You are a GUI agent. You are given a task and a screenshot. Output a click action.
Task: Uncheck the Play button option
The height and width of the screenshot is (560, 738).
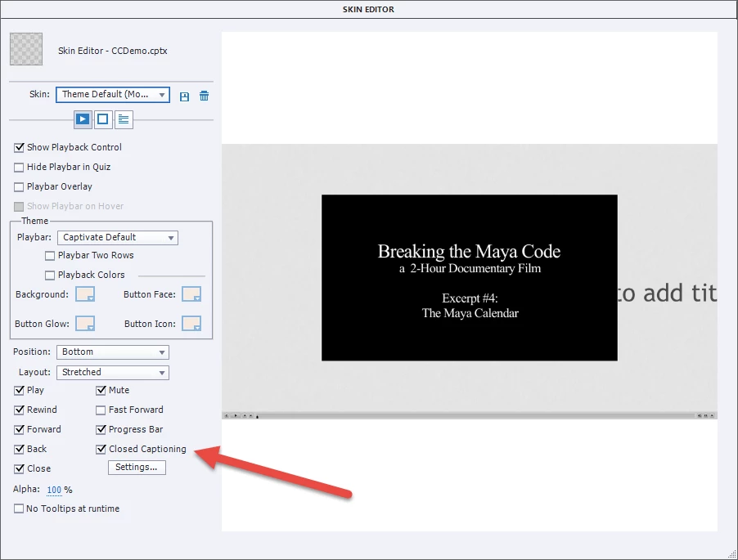(x=20, y=390)
